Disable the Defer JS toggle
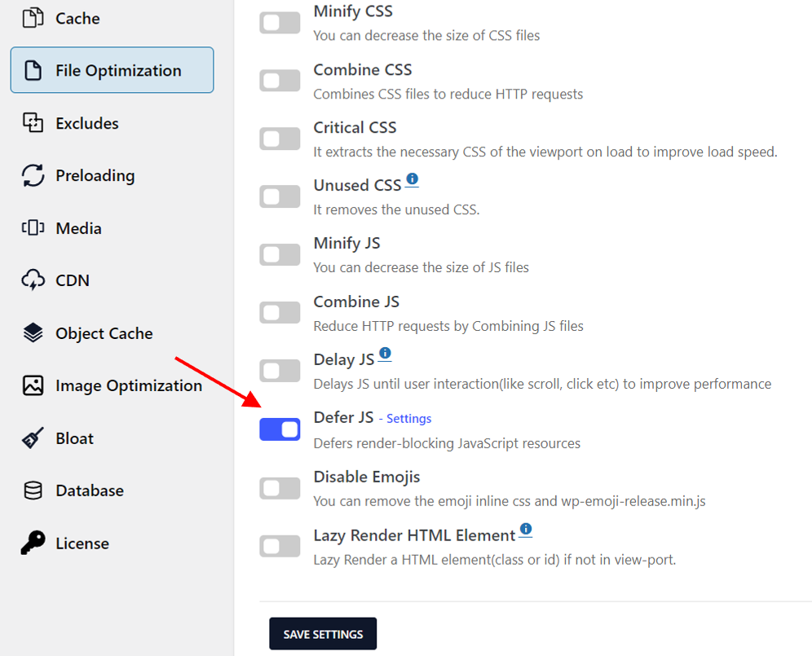812x656 pixels. point(280,429)
